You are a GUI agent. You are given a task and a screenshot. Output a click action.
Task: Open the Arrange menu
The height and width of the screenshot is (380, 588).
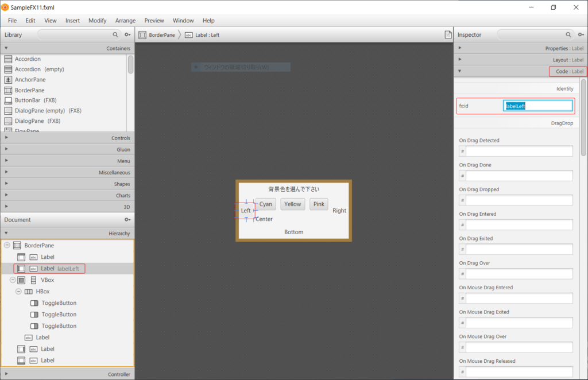tap(125, 20)
